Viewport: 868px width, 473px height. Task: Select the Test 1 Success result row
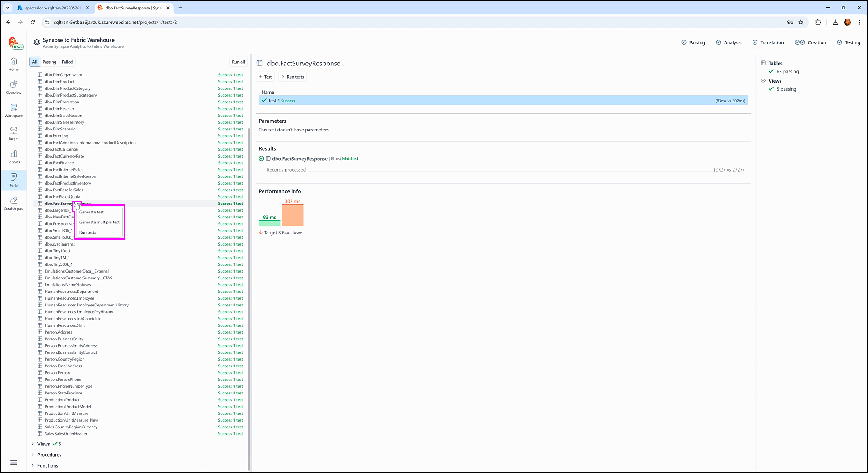[x=503, y=101]
